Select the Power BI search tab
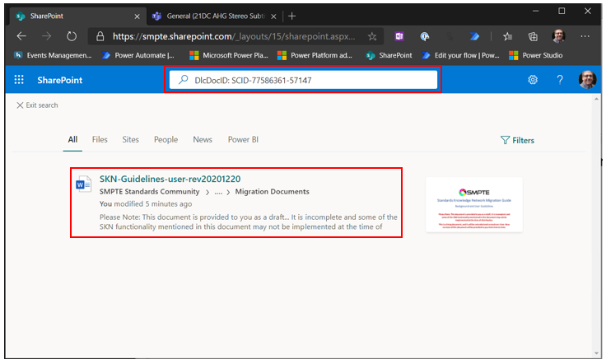 (243, 140)
